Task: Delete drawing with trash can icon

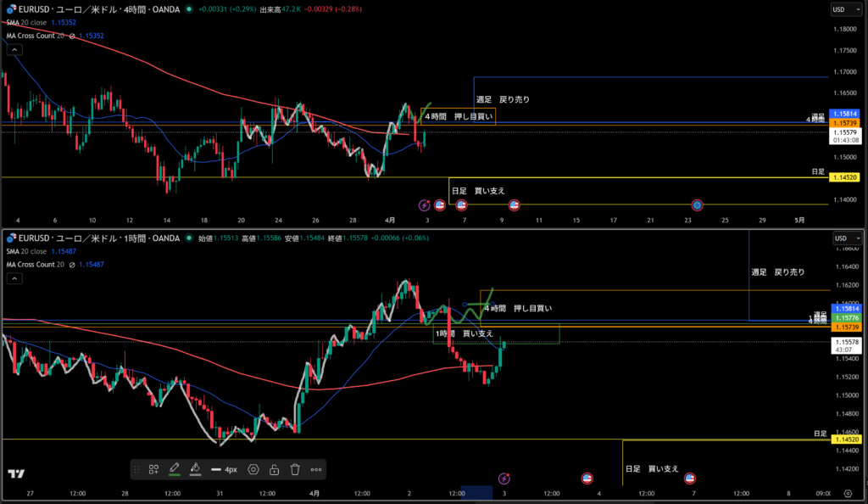Action: click(295, 468)
